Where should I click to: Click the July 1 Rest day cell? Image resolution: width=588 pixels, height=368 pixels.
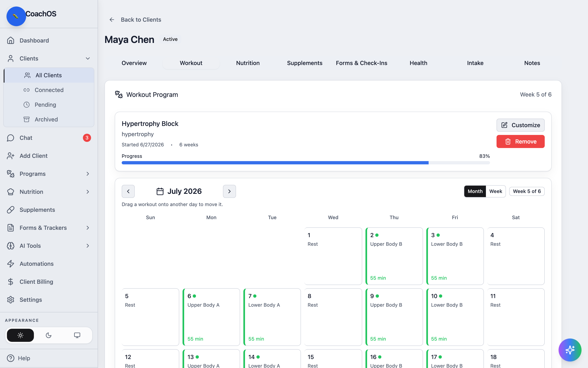pyautogui.click(x=333, y=256)
